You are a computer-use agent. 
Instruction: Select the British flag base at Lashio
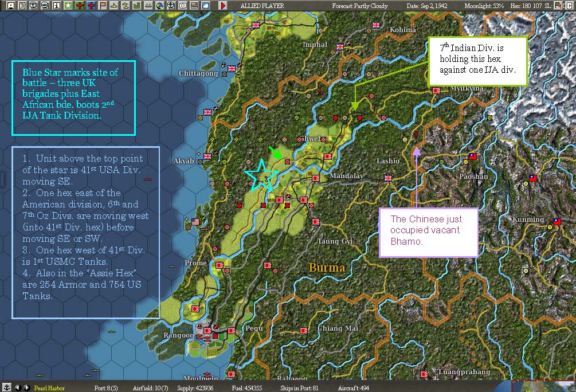pyautogui.click(x=388, y=178)
